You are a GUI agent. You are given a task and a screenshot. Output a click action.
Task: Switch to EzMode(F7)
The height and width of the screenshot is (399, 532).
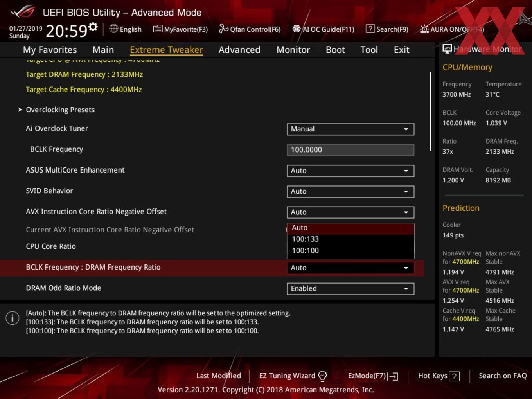tap(373, 376)
